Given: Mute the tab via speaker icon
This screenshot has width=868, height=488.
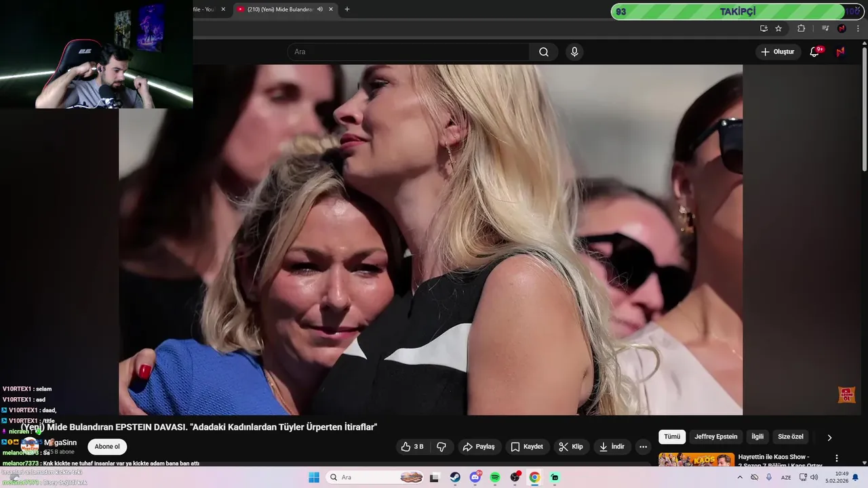Looking at the screenshot, I should click(319, 9).
